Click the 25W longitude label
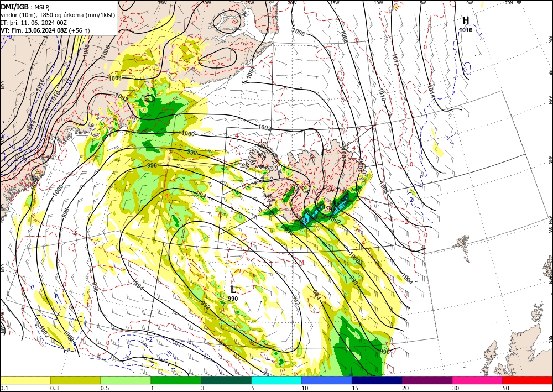Image resolution: width=553 pixels, height=392 pixels. pyautogui.click(x=249, y=3)
